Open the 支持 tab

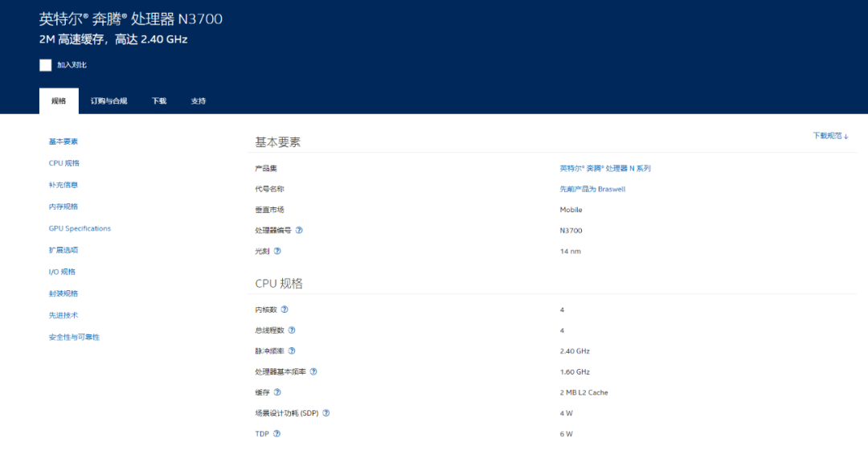(199, 100)
